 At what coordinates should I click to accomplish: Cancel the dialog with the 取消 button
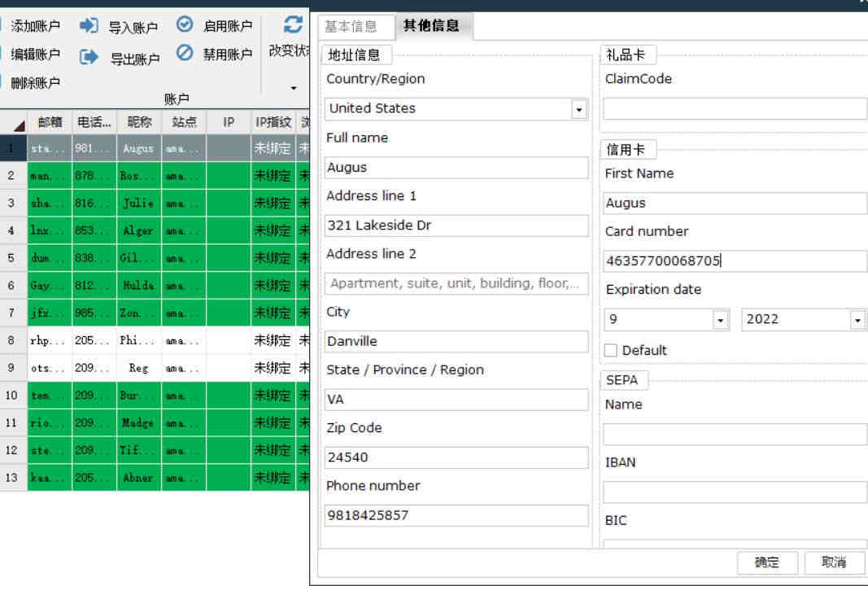(x=834, y=562)
